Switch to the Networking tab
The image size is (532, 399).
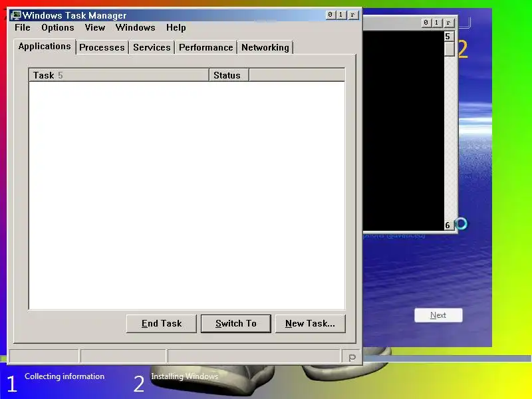click(265, 47)
